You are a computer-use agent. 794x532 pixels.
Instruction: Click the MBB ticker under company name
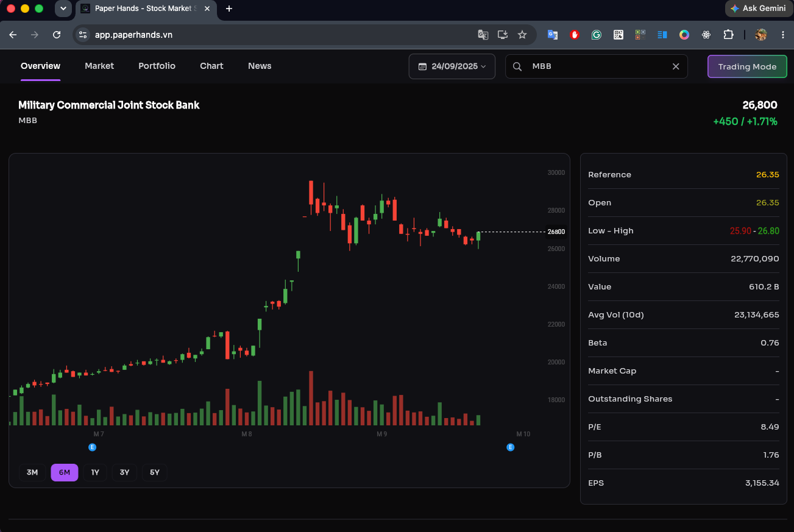pos(28,121)
